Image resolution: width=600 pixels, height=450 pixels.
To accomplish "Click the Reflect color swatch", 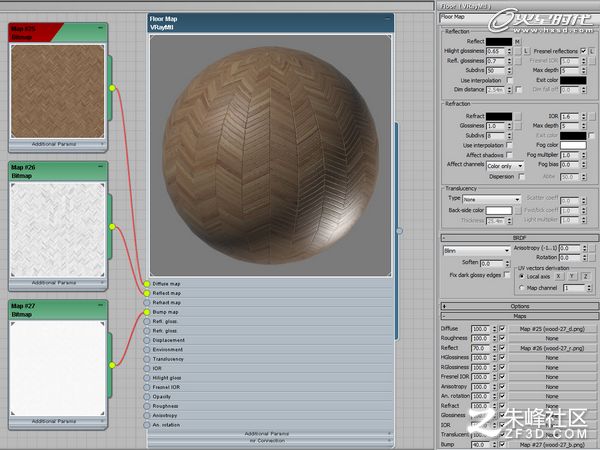I will click(x=499, y=42).
